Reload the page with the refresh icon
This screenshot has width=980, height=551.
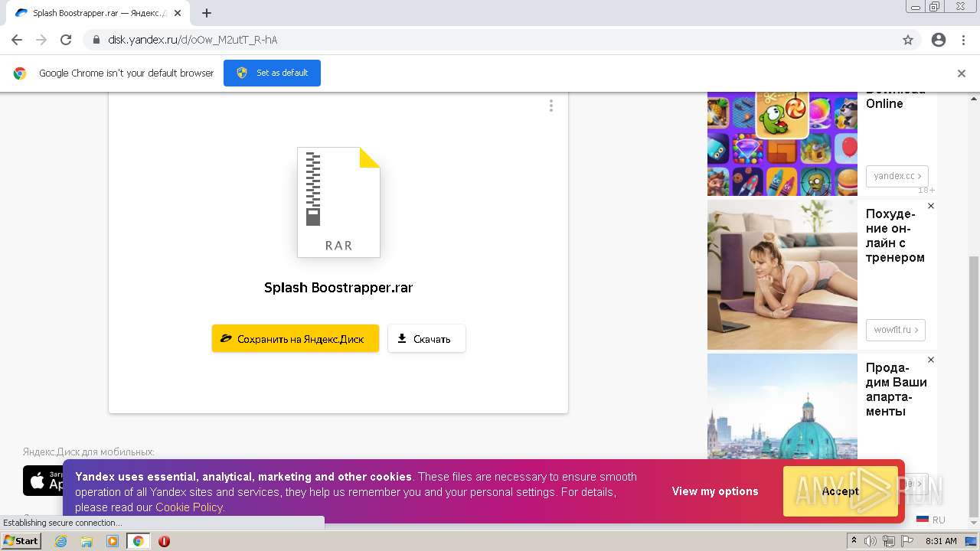(x=66, y=40)
